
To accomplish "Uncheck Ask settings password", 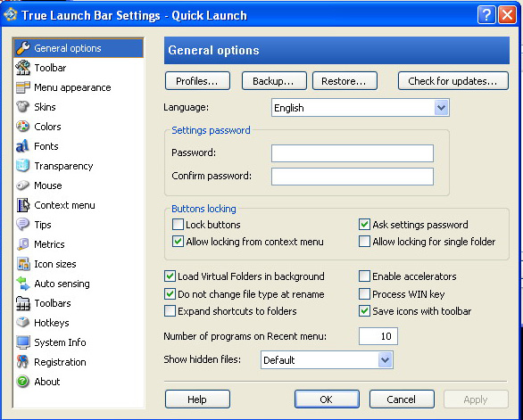I will tap(364, 225).
